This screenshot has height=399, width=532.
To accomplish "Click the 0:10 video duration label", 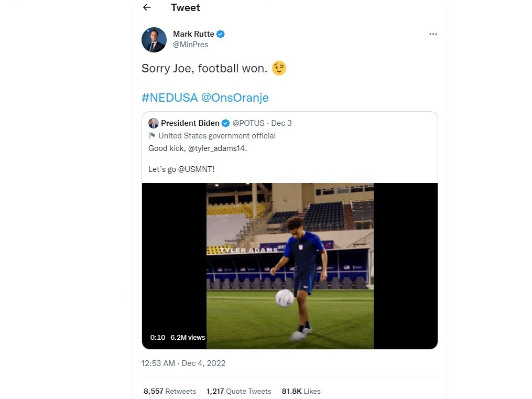I will 158,337.
